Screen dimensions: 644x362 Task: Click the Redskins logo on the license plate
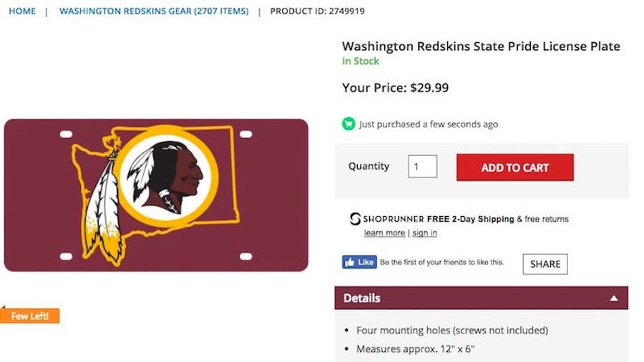coord(166,177)
